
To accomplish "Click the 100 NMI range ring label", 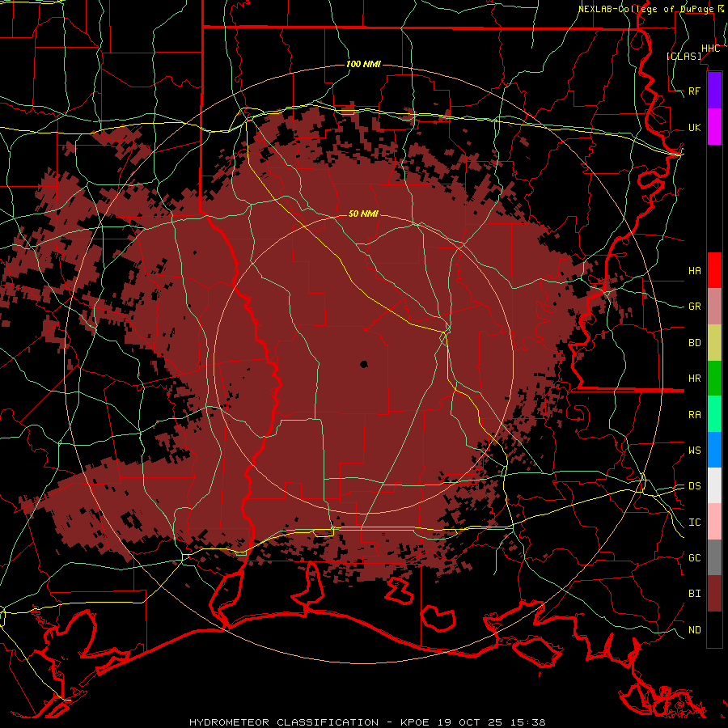I will tap(363, 64).
